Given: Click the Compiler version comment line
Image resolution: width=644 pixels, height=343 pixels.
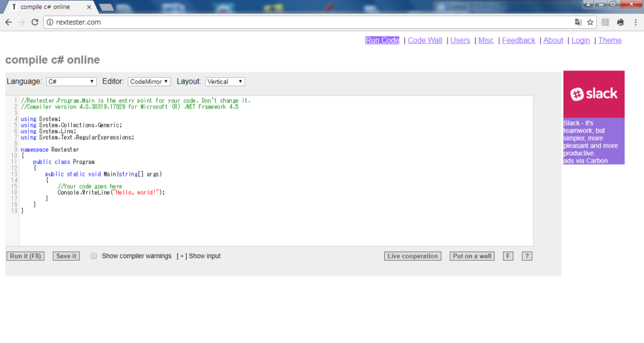Looking at the screenshot, I should point(130,107).
